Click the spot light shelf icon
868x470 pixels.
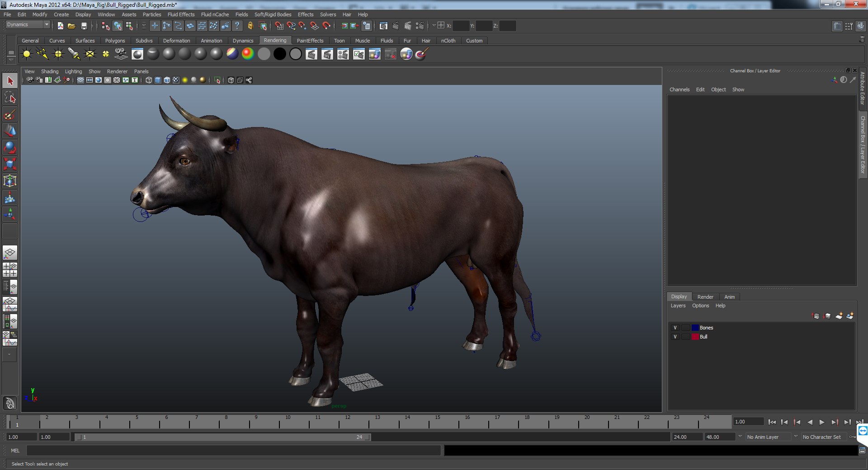[74, 54]
